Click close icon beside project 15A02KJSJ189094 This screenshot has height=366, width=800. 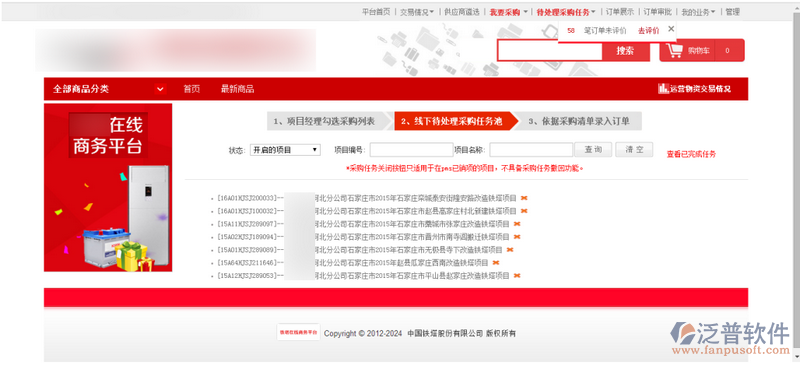517,237
